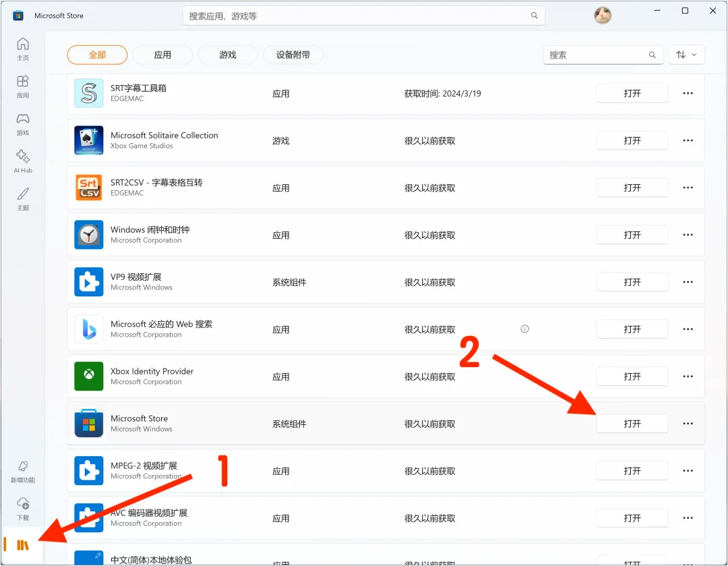Click the Microsoft Store row app icon
The width and height of the screenshot is (728, 566).
tap(89, 424)
